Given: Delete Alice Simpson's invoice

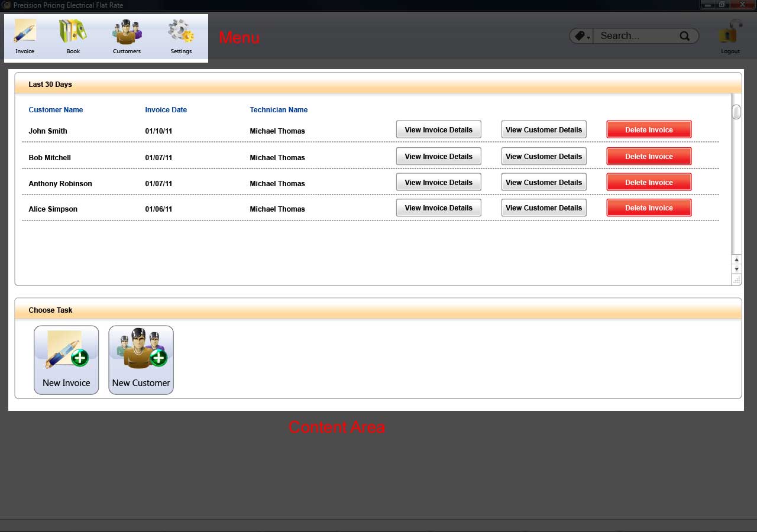Looking at the screenshot, I should coord(649,207).
